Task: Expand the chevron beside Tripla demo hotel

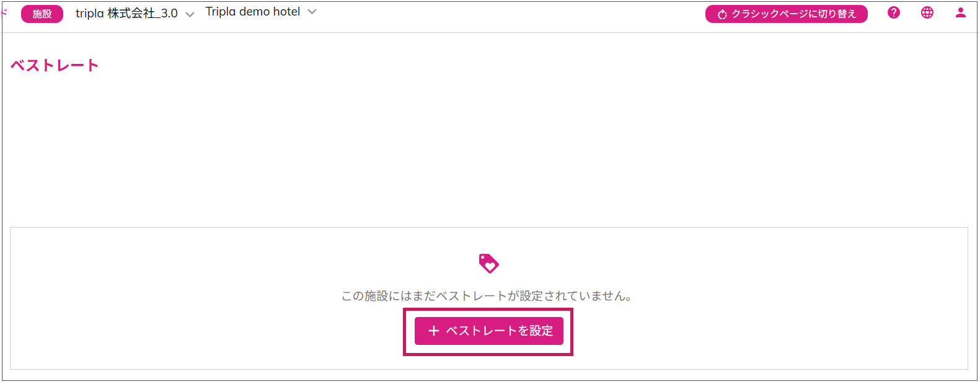Action: (x=312, y=12)
